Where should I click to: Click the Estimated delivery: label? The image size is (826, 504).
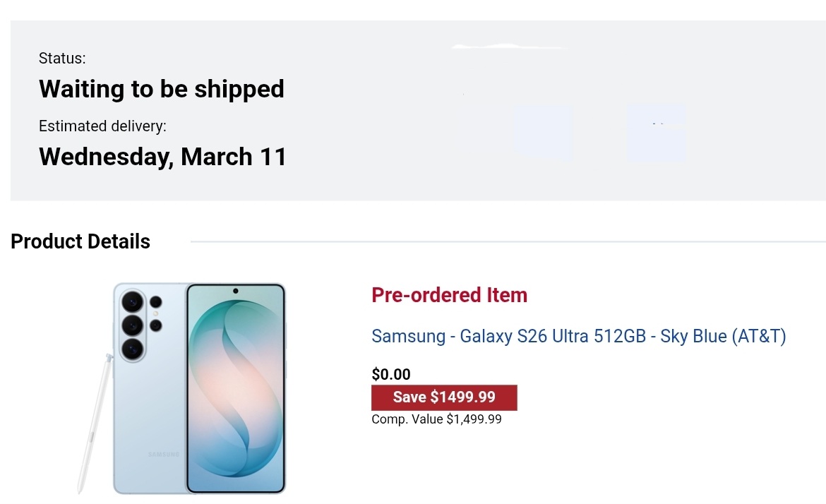click(102, 126)
